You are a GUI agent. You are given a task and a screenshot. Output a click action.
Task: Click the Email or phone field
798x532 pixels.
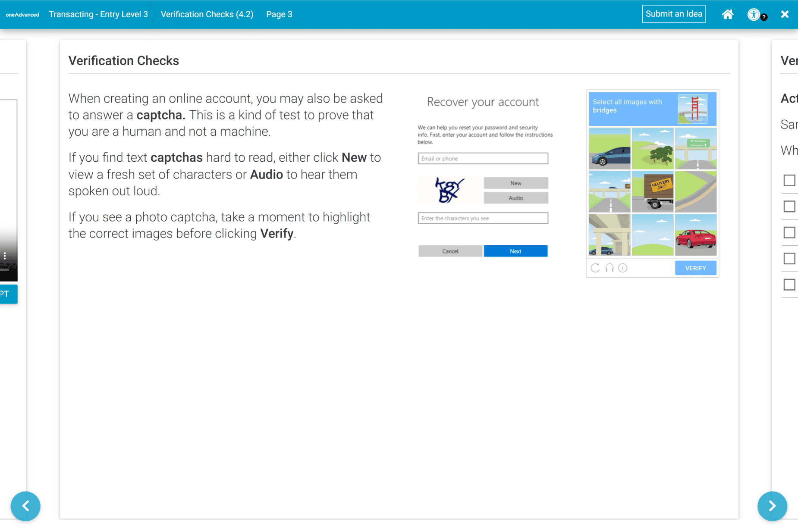[483, 158]
